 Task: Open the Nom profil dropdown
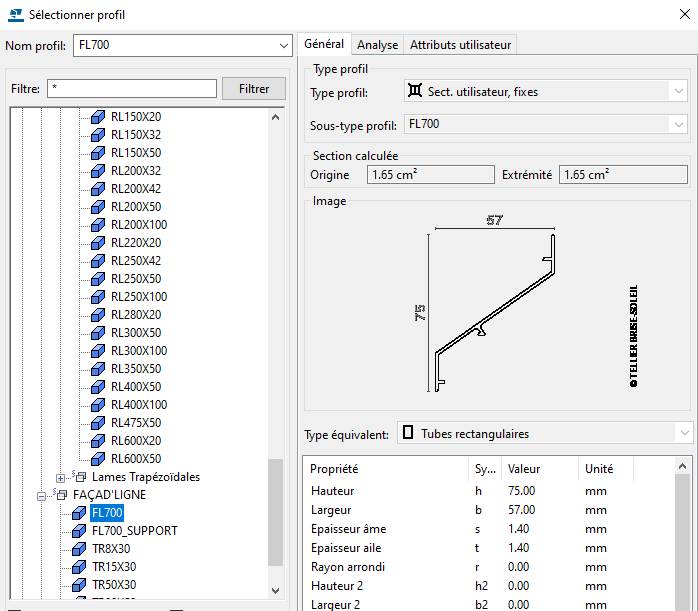pyautogui.click(x=283, y=46)
